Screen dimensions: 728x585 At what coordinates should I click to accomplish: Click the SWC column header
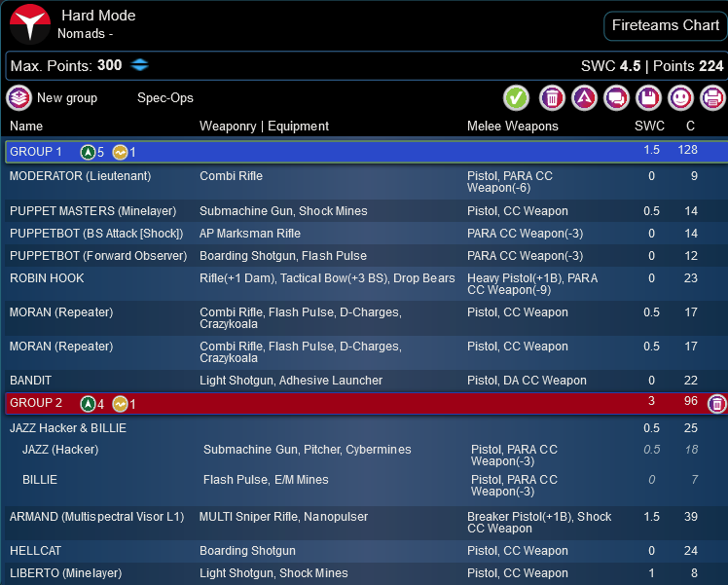tap(649, 127)
